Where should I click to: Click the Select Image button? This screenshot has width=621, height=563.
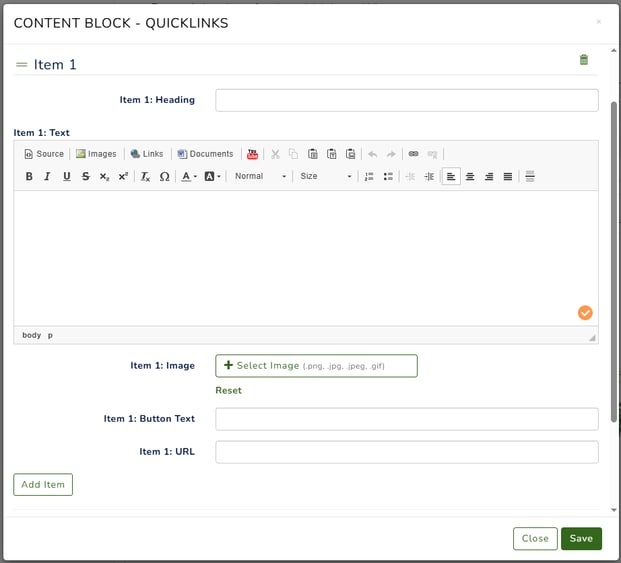click(x=316, y=366)
